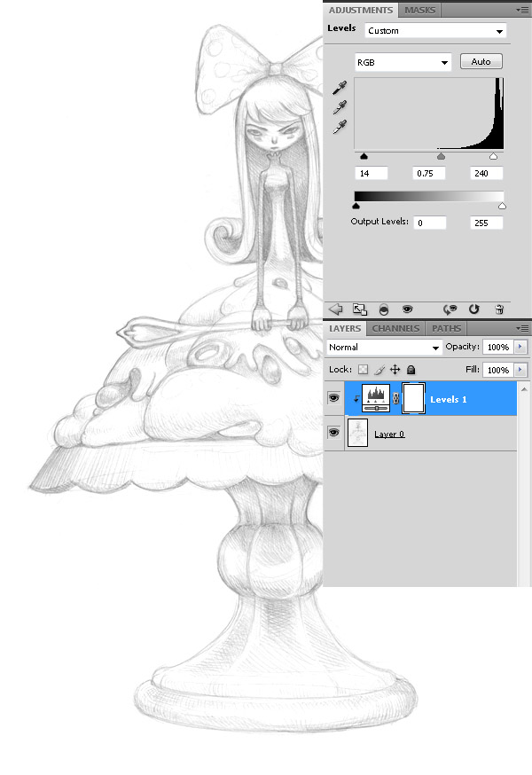The height and width of the screenshot is (775, 532).
Task: Open the Normal blend mode dropdown
Action: (x=384, y=348)
